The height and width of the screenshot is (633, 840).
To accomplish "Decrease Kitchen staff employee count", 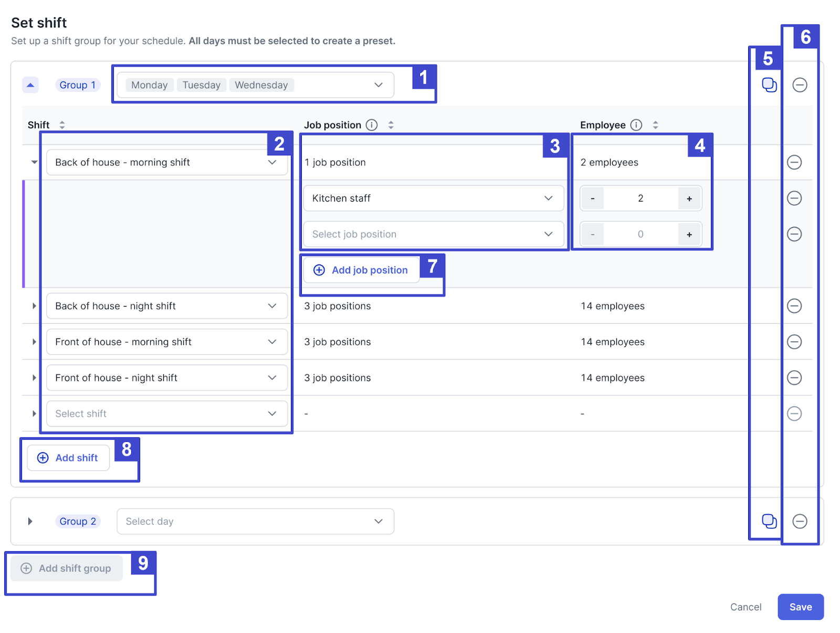I will click(x=593, y=198).
